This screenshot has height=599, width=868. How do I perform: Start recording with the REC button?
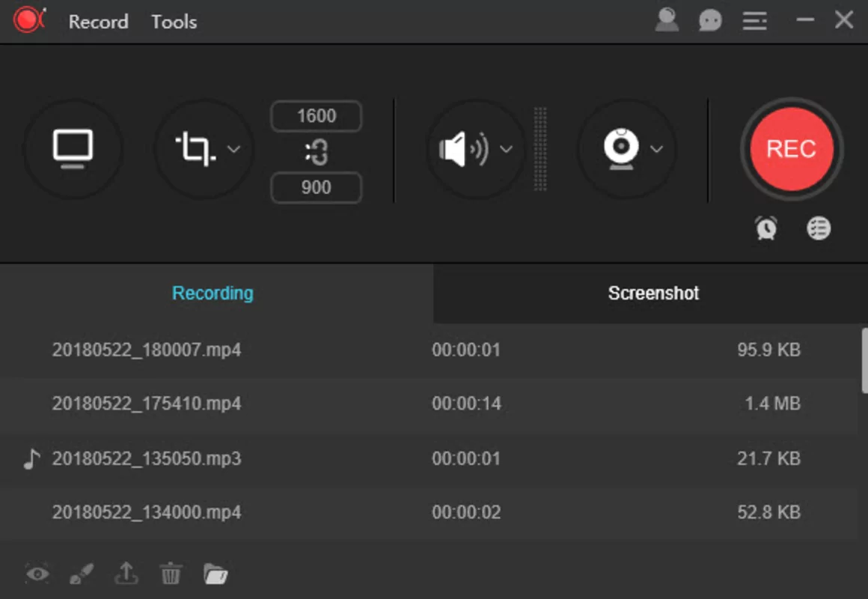coord(791,148)
